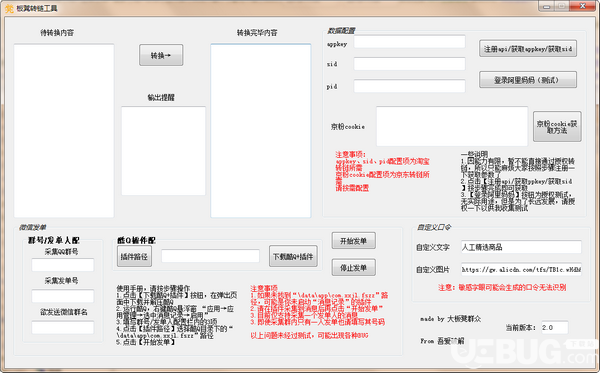Click the plugin path text field
The height and width of the screenshot is (373, 600).
point(210,256)
